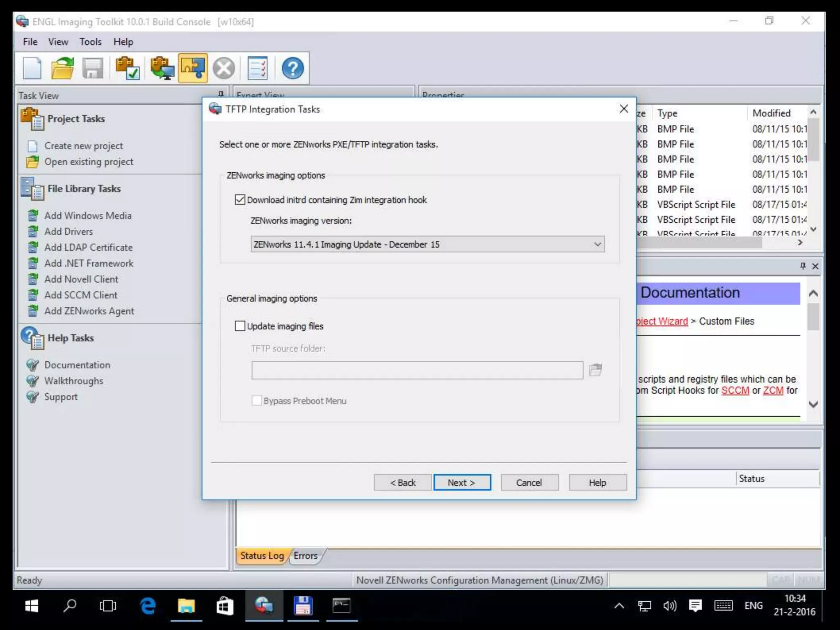This screenshot has width=840, height=630.
Task: Click the briefcase with monitor toolbar icon
Action: [x=162, y=68]
